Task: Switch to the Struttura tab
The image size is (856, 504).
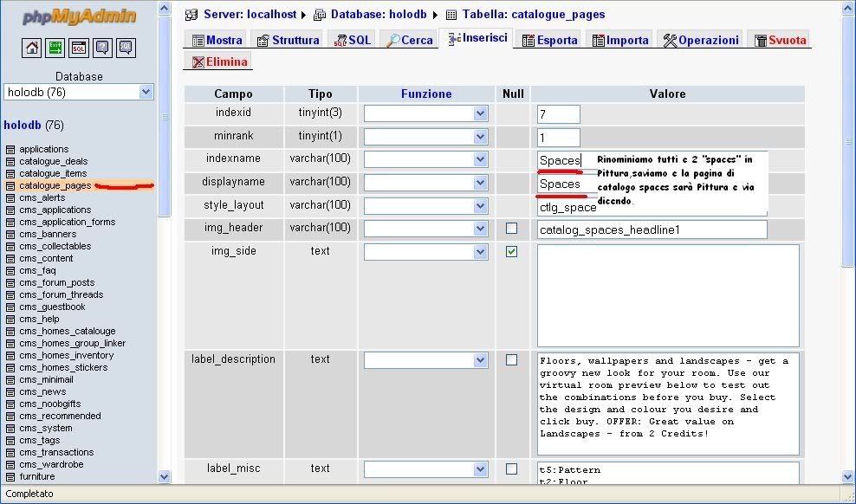Action: point(288,41)
